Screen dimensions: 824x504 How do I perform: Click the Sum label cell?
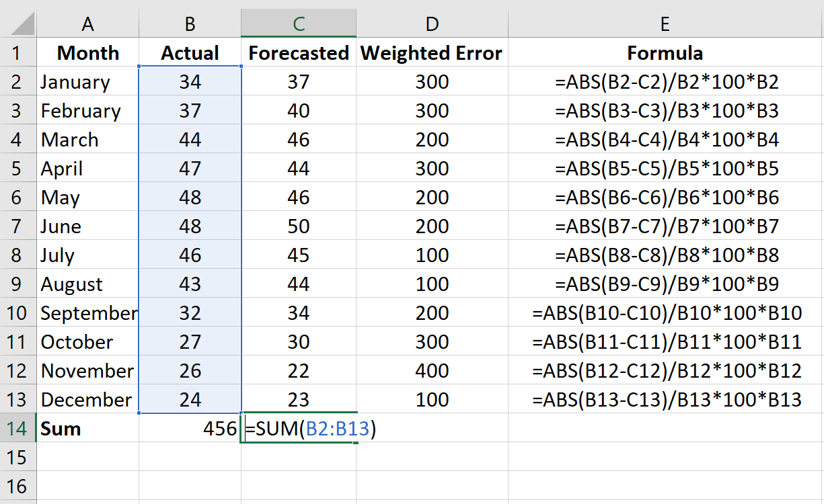pyautogui.click(x=59, y=428)
